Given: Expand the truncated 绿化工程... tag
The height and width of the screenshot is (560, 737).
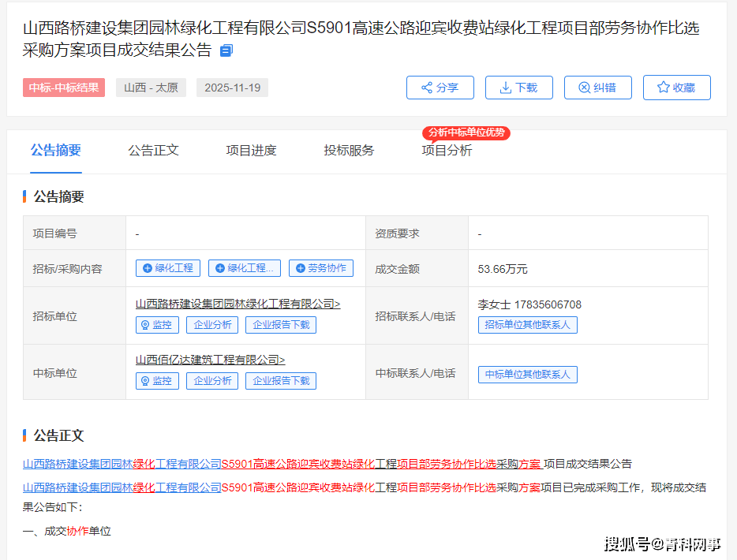Looking at the screenshot, I should point(244,268).
